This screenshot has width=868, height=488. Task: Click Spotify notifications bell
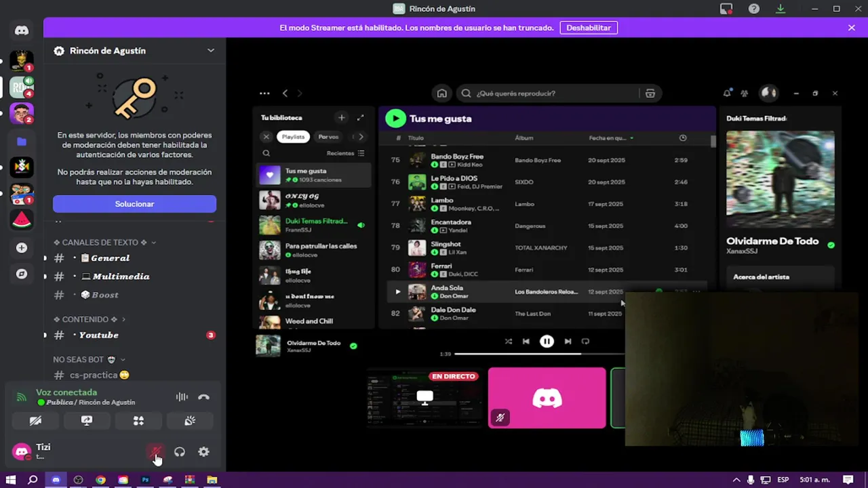(727, 94)
